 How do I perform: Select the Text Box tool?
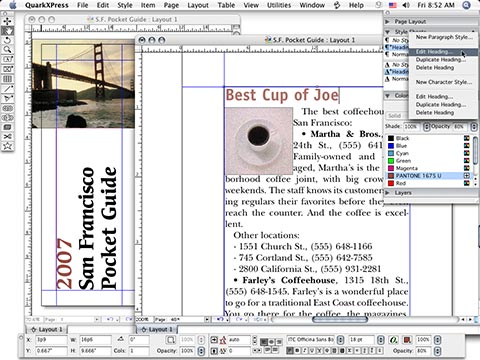click(7, 60)
